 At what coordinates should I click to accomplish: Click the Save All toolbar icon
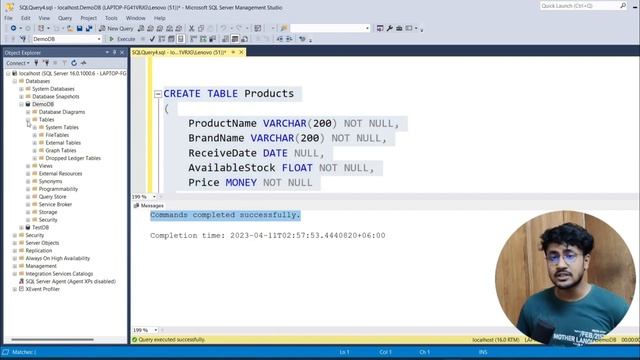(x=89, y=28)
